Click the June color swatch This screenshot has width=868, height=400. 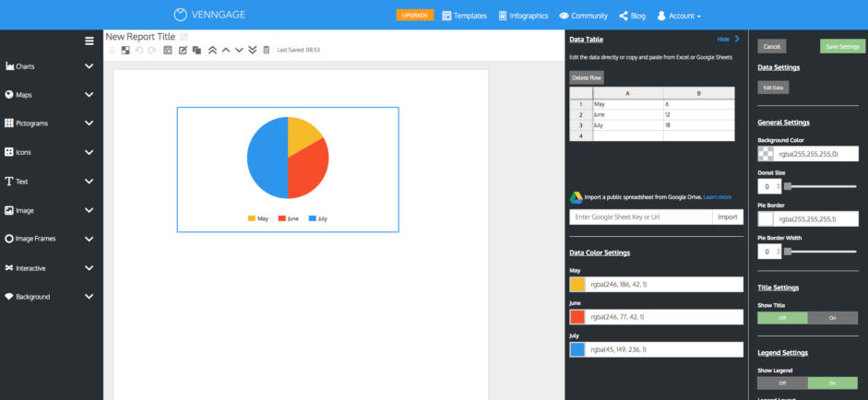coord(577,317)
